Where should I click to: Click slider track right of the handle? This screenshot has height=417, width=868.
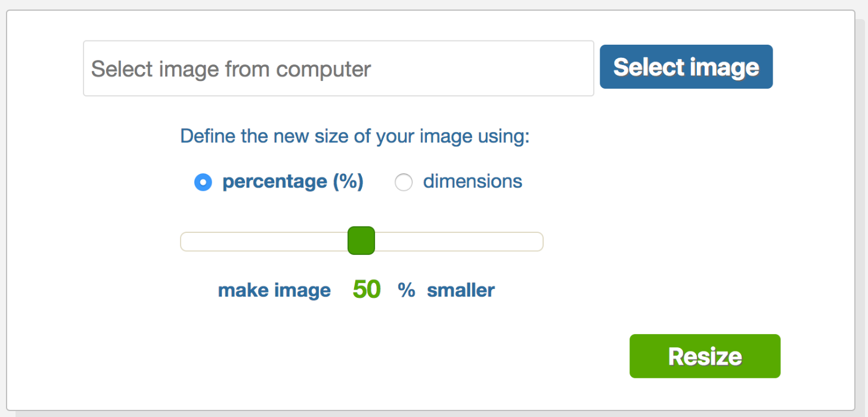[x=459, y=242]
